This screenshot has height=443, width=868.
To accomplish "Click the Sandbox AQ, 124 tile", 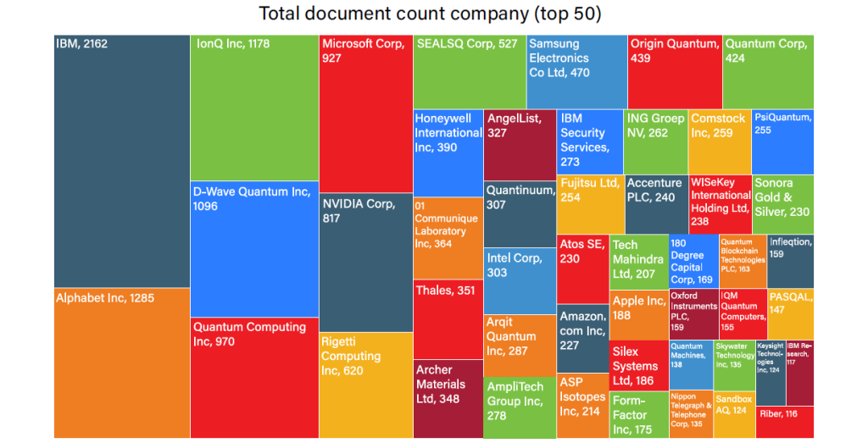I will pyautogui.click(x=735, y=414).
